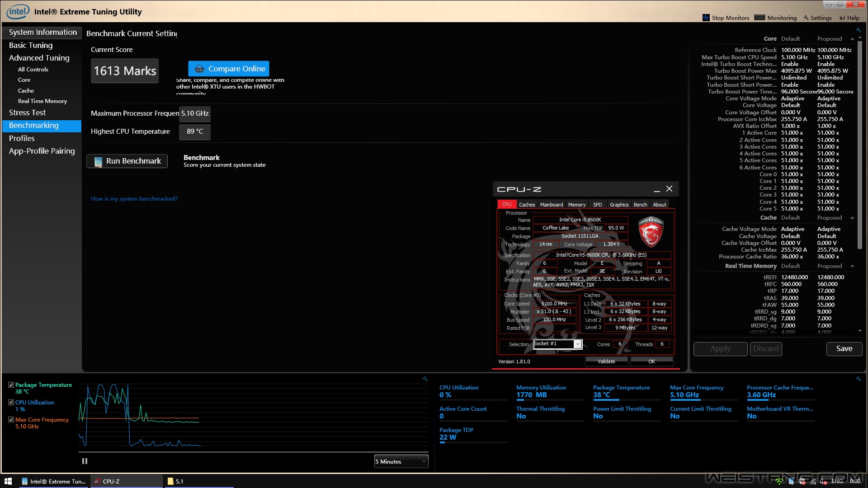The width and height of the screenshot is (868, 488).
Task: Collapse the Real Time Memory section chevron
Action: pyautogui.click(x=852, y=266)
